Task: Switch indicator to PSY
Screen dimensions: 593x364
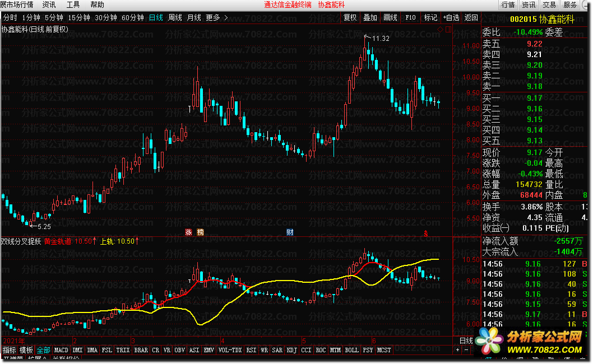Action: coord(368,350)
